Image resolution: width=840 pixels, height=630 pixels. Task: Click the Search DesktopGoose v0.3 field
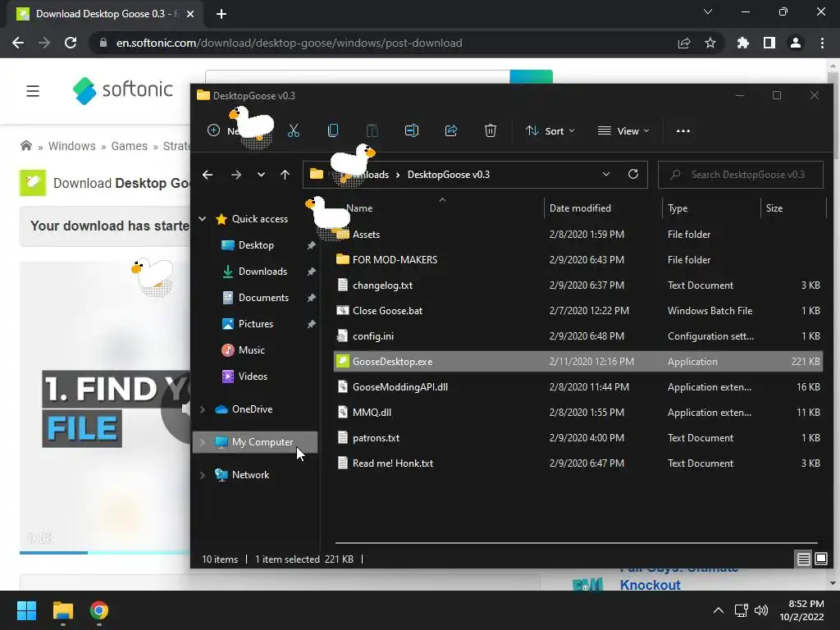coord(741,175)
